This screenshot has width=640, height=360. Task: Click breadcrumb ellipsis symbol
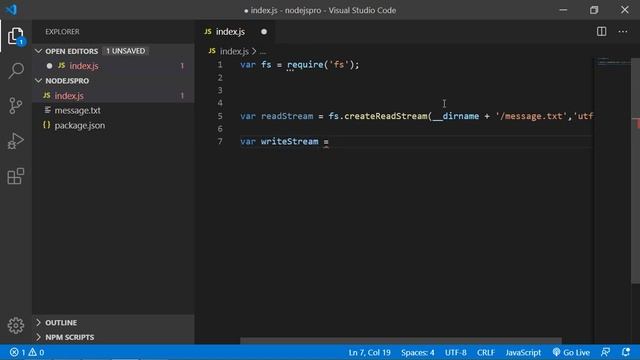point(263,52)
